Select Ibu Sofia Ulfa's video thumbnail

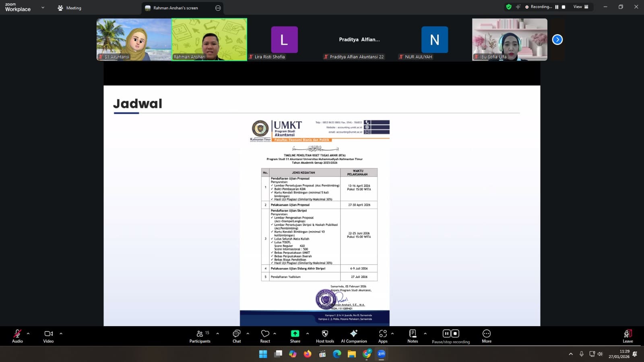pyautogui.click(x=510, y=39)
